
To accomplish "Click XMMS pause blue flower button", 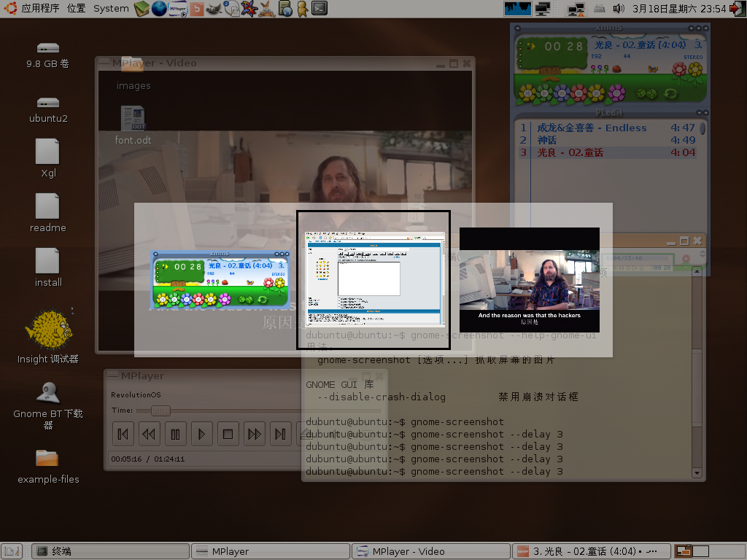I will (x=562, y=93).
